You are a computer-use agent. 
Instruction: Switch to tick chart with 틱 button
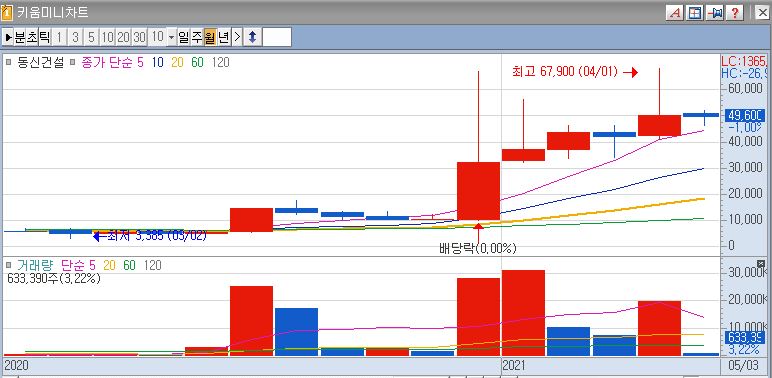click(x=44, y=37)
